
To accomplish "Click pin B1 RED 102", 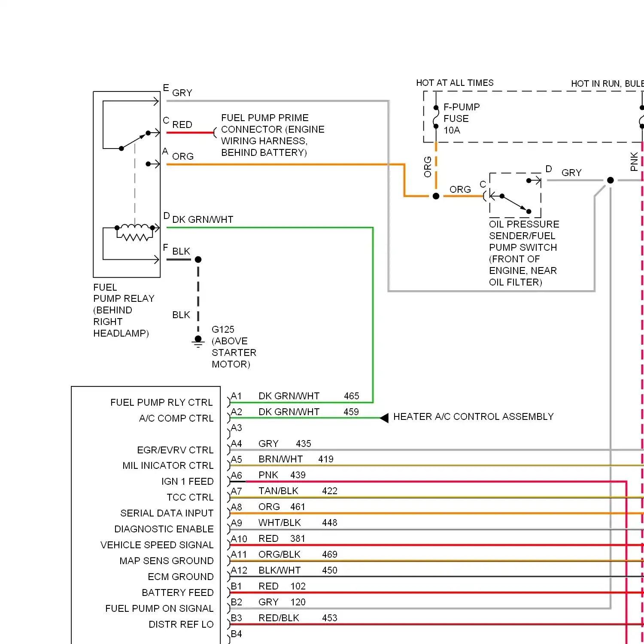I will 268,586.
